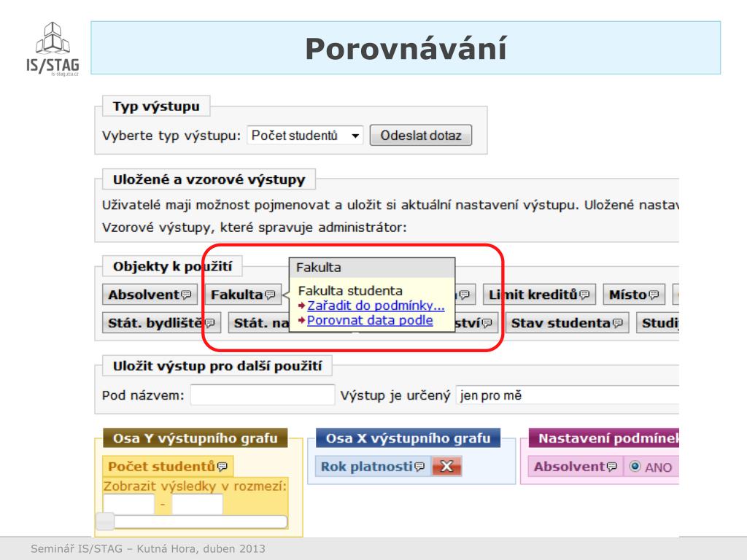Click the Odeslat dotaz button
747x560 pixels.
click(x=421, y=136)
